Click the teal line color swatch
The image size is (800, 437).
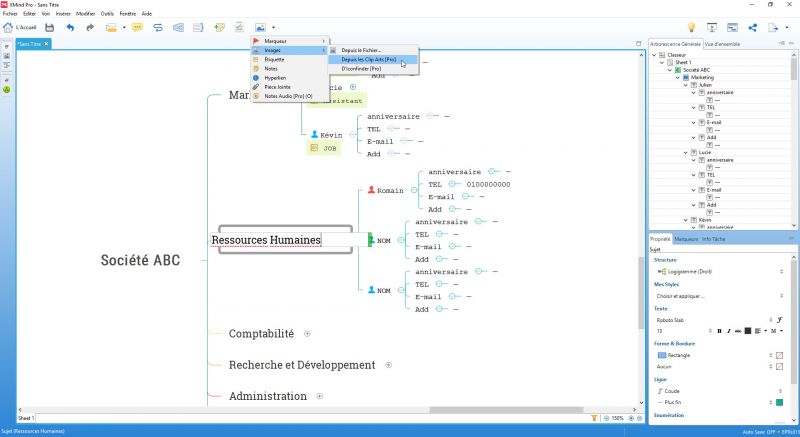tap(780, 403)
